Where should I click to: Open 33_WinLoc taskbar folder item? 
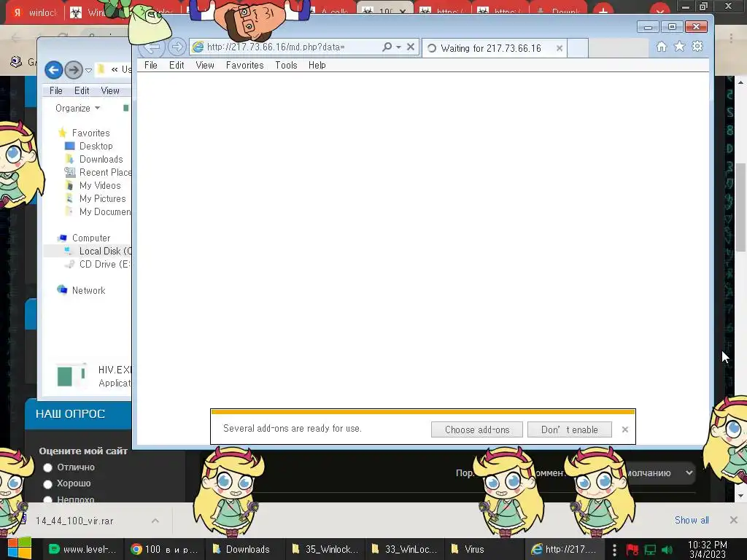coord(406,549)
